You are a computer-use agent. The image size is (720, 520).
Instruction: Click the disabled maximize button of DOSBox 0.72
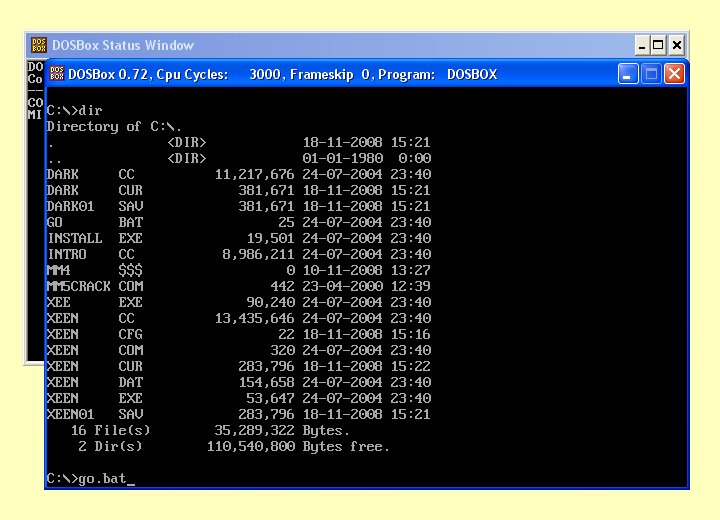tap(651, 73)
